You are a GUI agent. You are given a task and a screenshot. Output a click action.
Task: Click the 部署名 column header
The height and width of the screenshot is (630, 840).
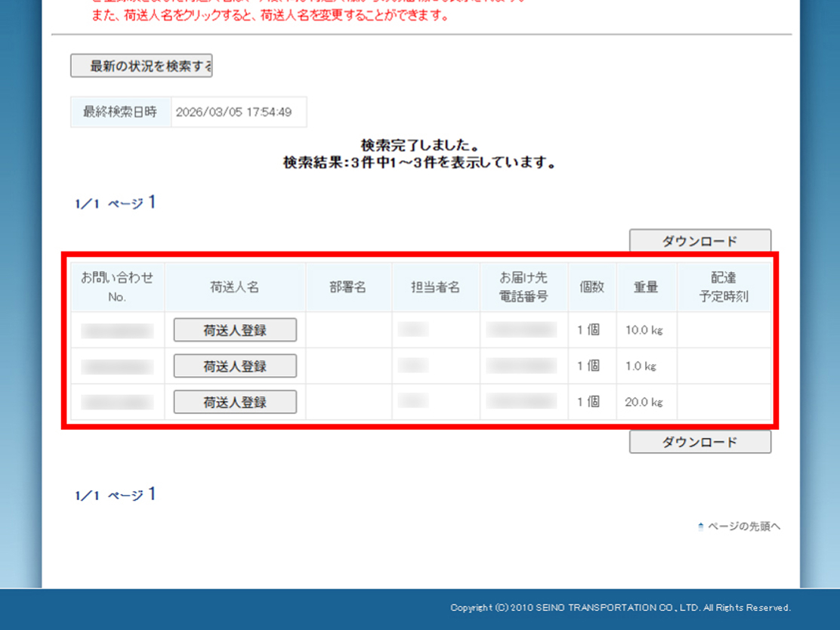click(x=348, y=287)
